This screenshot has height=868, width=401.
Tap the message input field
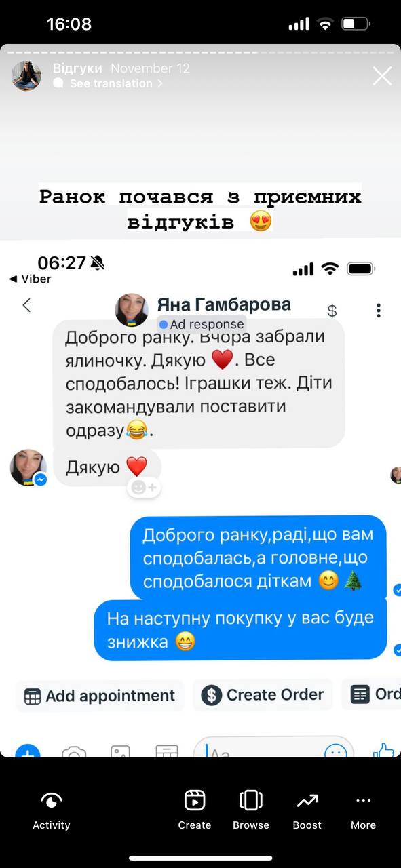[273, 747]
